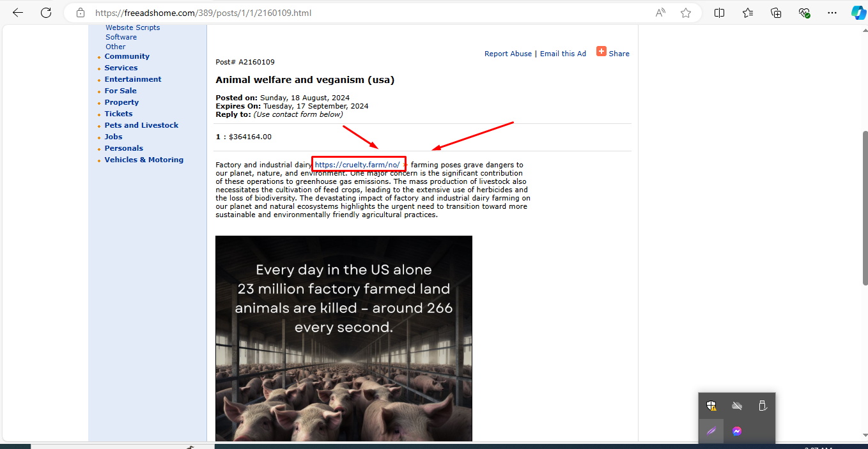
Task: Open Messenger icon in system tray
Action: (737, 431)
